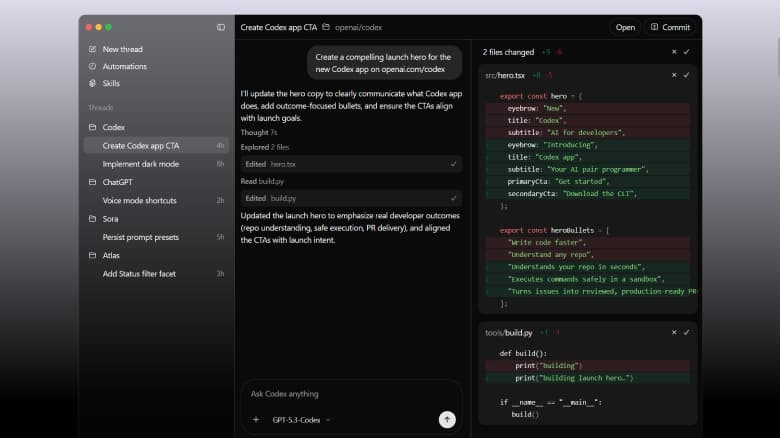This screenshot has width=780, height=438.
Task: Expand the Thought 7s section
Action: (259, 132)
